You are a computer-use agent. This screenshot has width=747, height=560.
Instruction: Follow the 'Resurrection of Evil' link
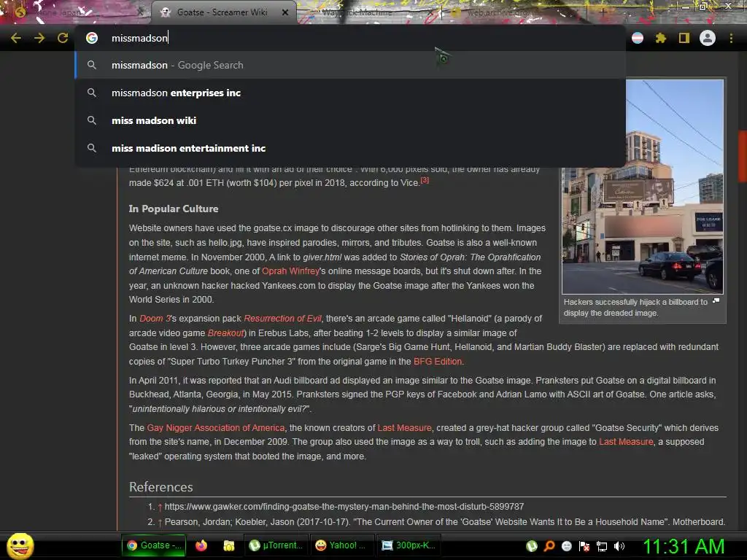coord(283,319)
